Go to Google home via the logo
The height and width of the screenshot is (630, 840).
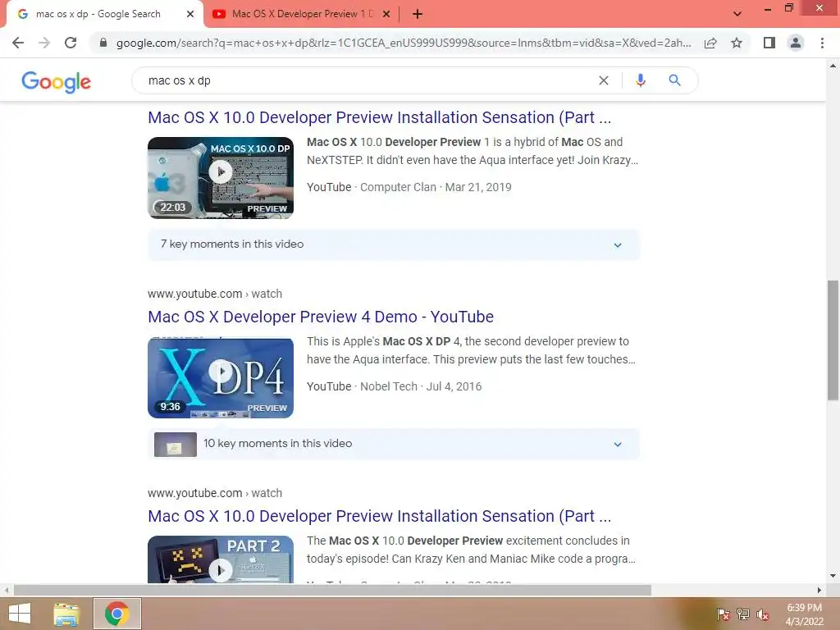pyautogui.click(x=57, y=81)
